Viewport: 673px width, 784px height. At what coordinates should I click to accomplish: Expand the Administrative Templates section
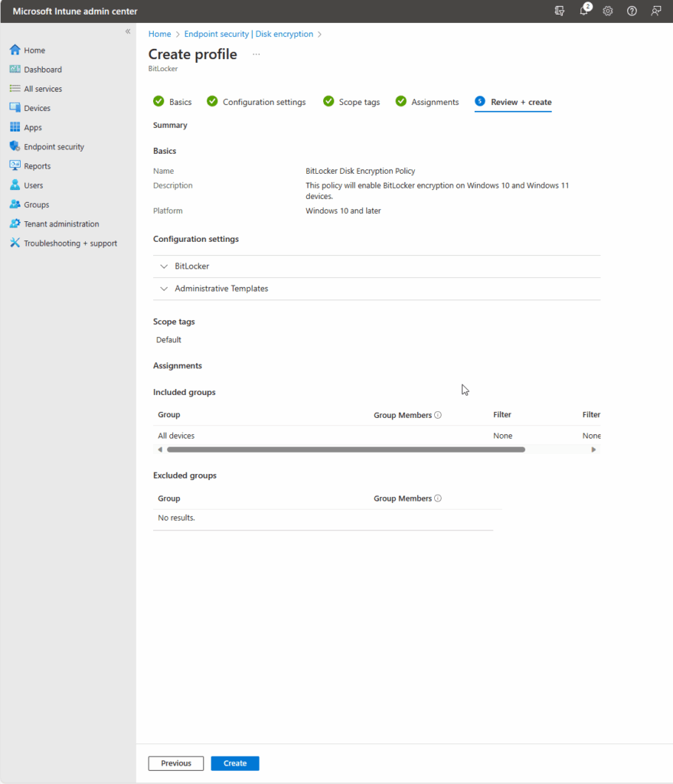(x=164, y=289)
